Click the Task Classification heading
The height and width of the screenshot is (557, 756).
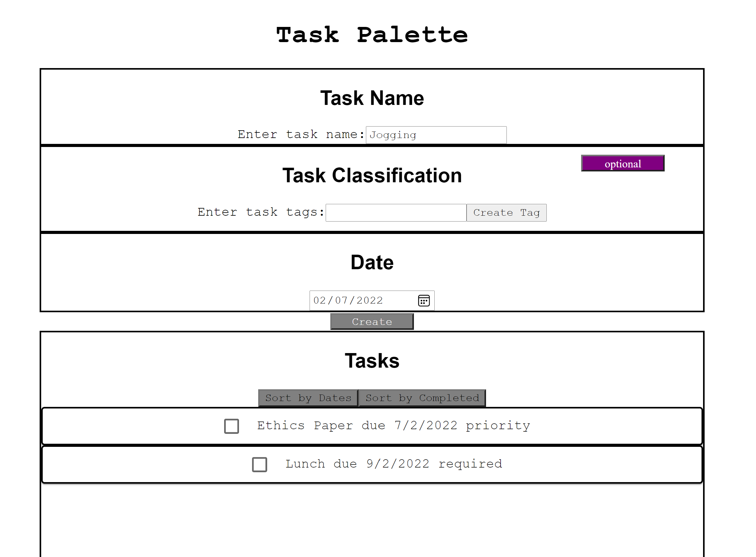pos(372,175)
